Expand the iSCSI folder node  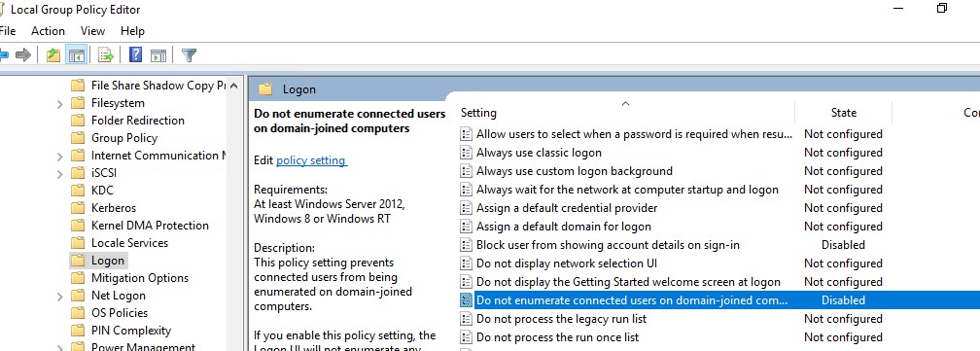point(60,174)
